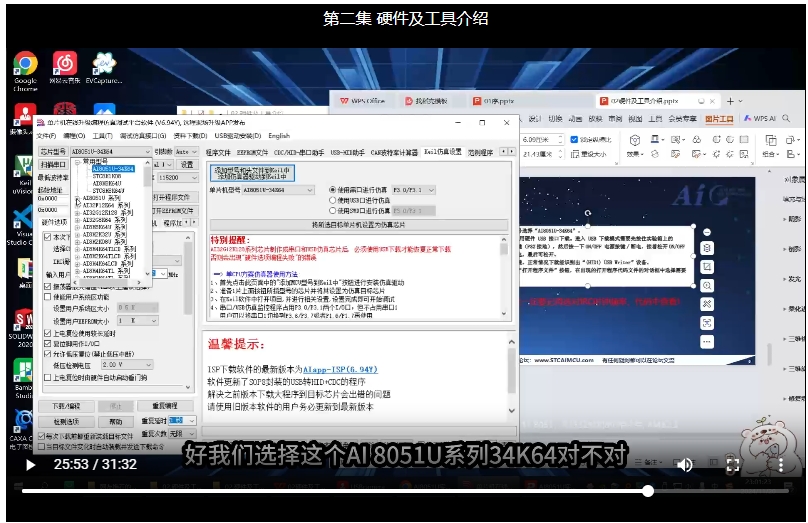
Task: Open Visual Studio Code desktop shortcut
Action: [22, 224]
